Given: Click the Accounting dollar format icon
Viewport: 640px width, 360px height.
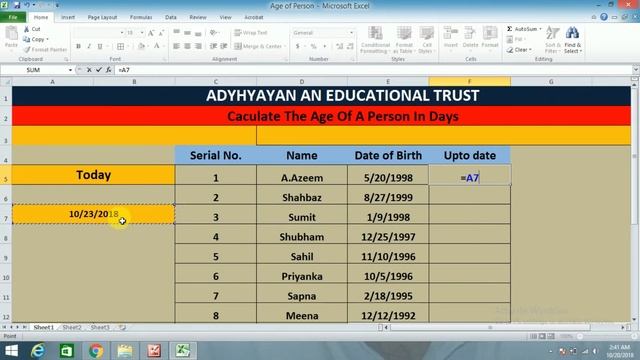Looking at the screenshot, I should pos(298,47).
